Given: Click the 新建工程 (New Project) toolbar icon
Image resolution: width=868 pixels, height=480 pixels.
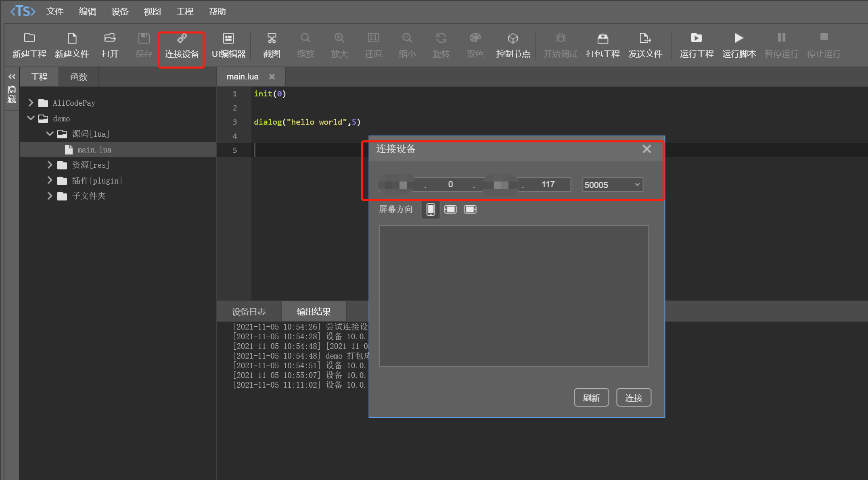Looking at the screenshot, I should [29, 38].
